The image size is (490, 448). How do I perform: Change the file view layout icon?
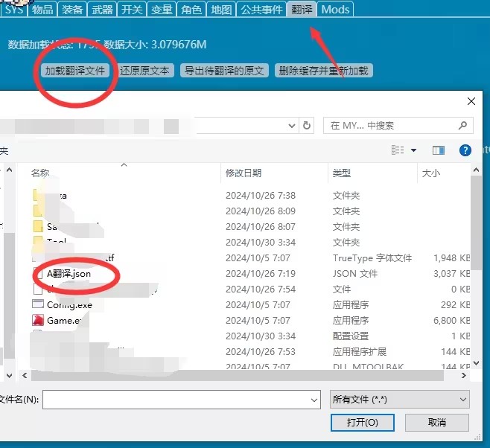coord(398,150)
